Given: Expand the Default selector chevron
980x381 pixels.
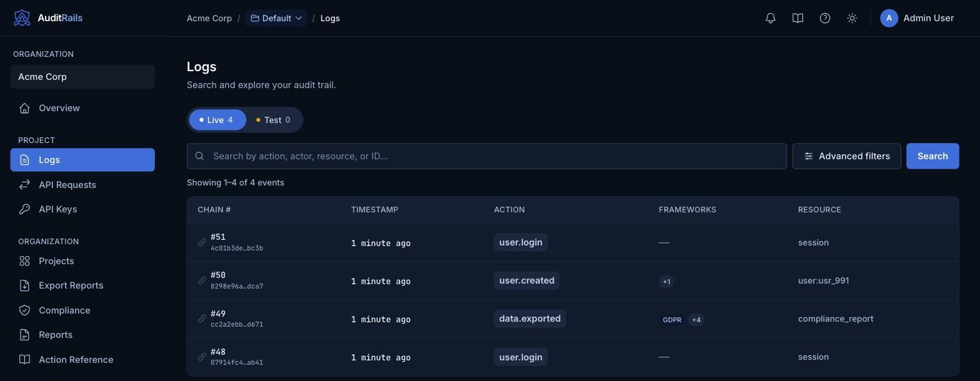Looking at the screenshot, I should tap(298, 18).
